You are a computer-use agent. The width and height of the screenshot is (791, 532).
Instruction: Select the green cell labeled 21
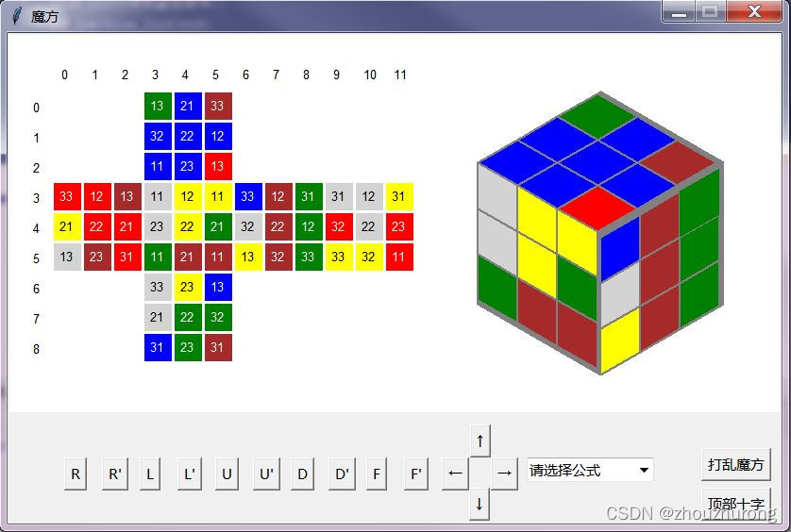[x=218, y=227]
